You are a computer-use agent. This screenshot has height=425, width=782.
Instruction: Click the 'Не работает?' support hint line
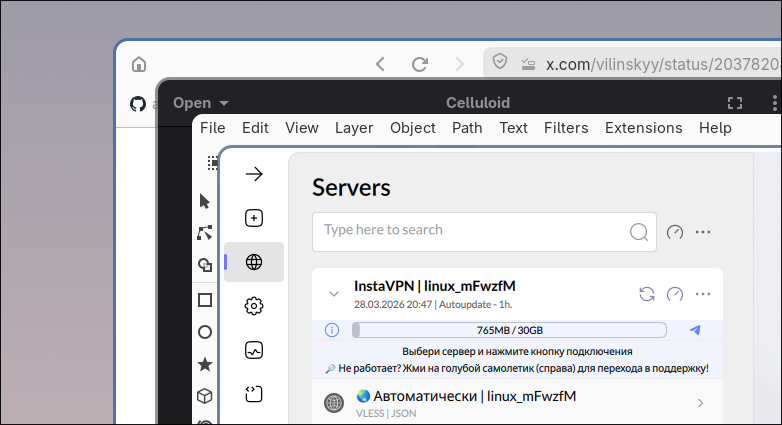(517, 369)
